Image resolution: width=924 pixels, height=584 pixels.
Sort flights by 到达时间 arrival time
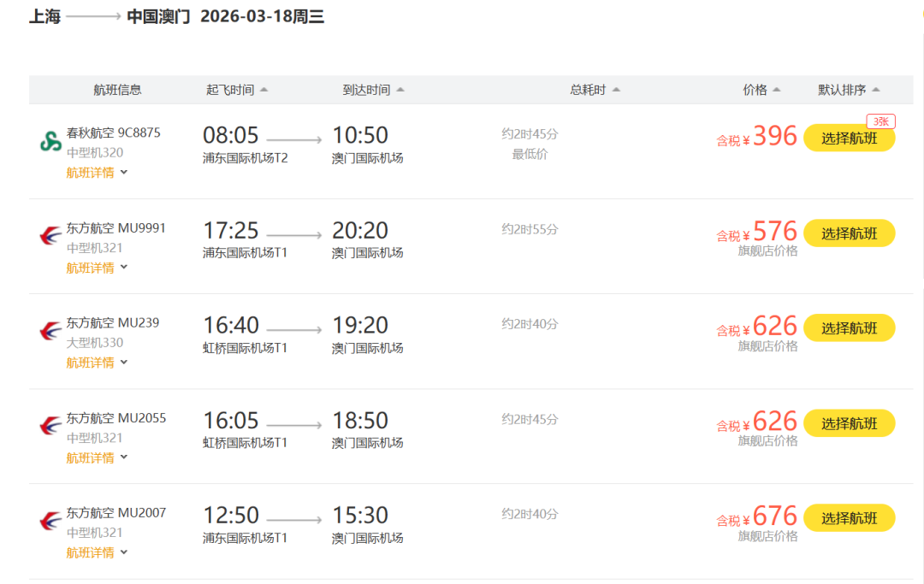click(374, 90)
